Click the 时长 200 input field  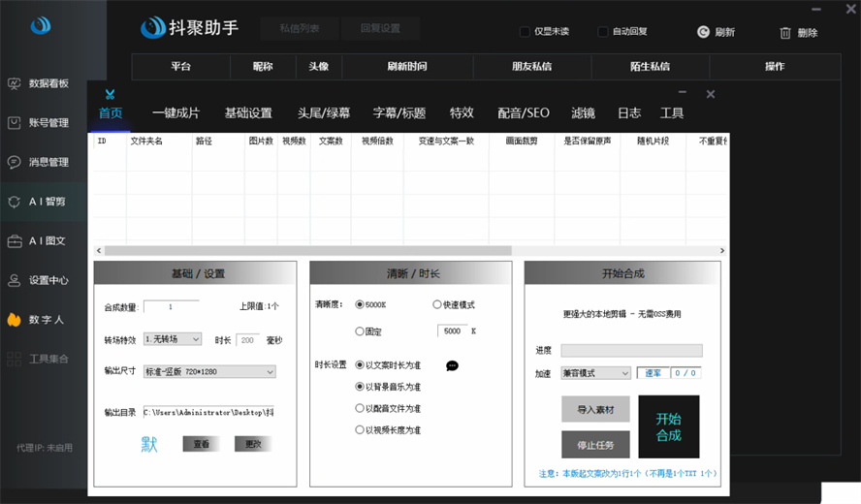point(247,340)
